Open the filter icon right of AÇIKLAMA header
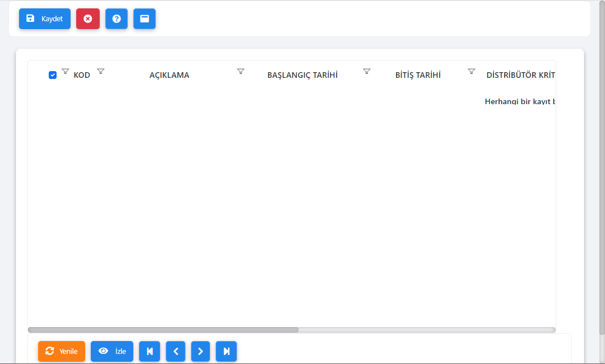Image resolution: width=605 pixels, height=364 pixels. click(x=241, y=71)
